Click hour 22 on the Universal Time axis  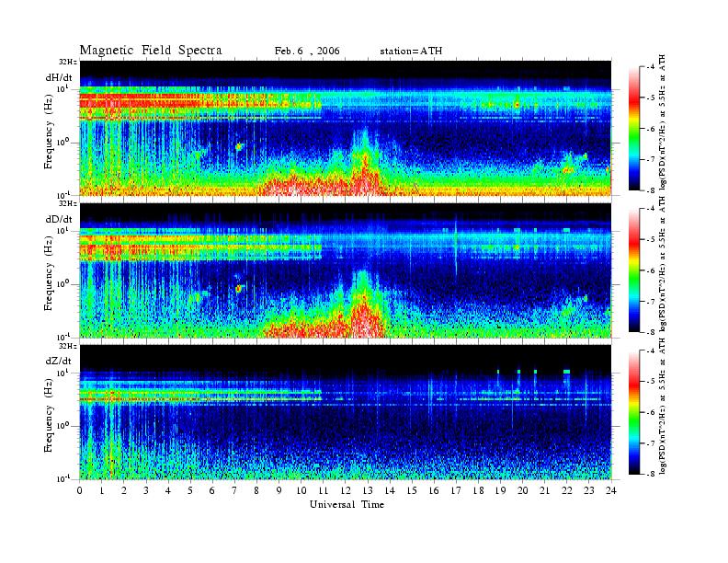[566, 491]
